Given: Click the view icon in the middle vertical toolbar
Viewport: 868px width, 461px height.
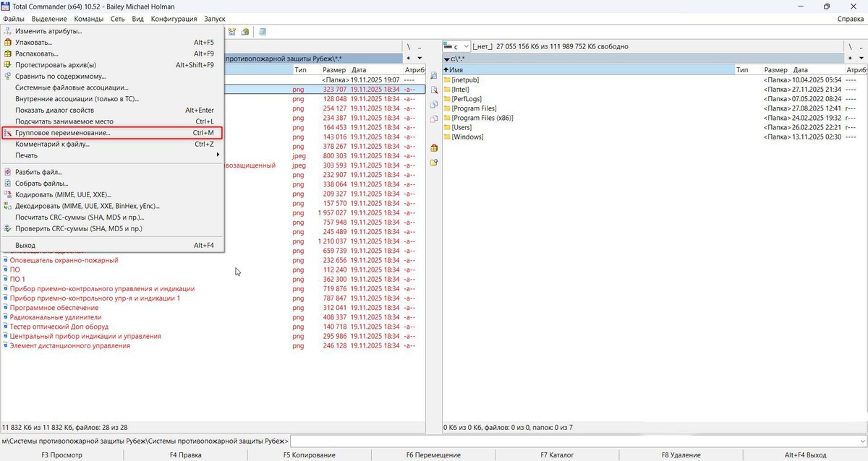Looking at the screenshot, I should click(434, 76).
